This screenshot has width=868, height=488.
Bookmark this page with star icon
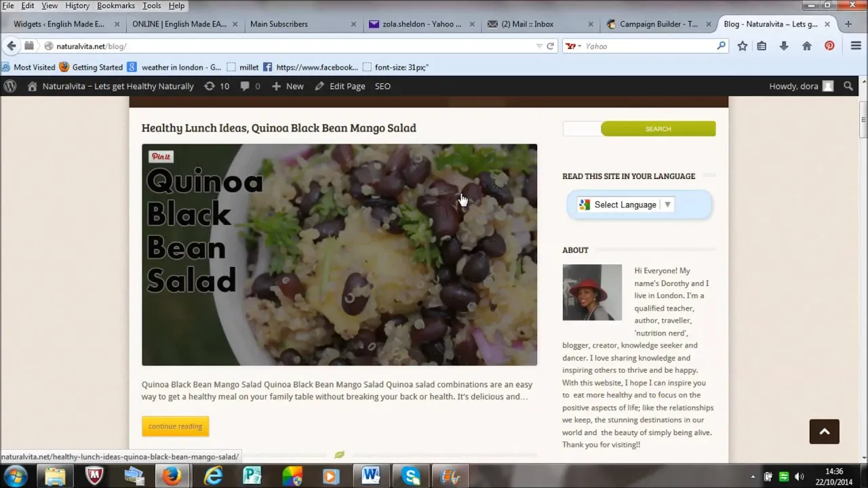[x=743, y=46]
